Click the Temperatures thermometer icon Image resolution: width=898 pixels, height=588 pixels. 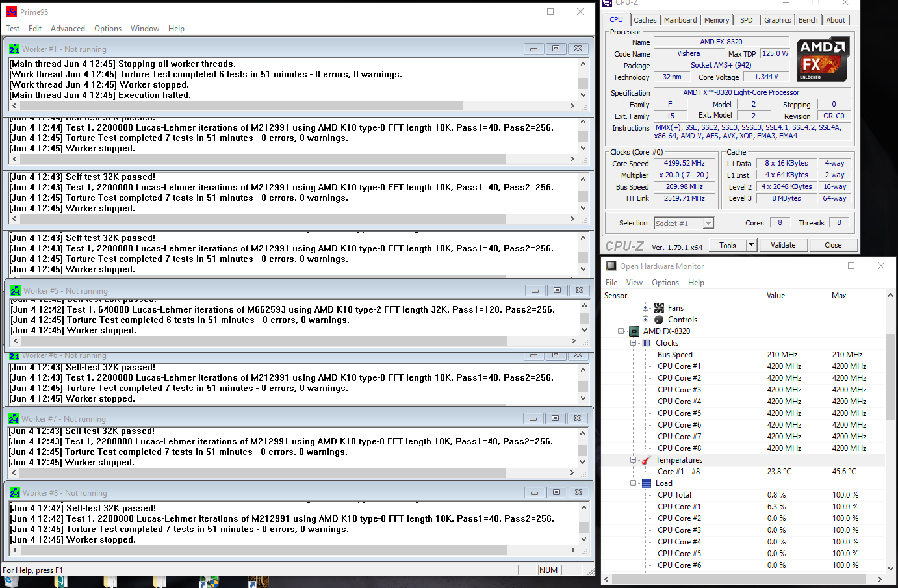647,460
